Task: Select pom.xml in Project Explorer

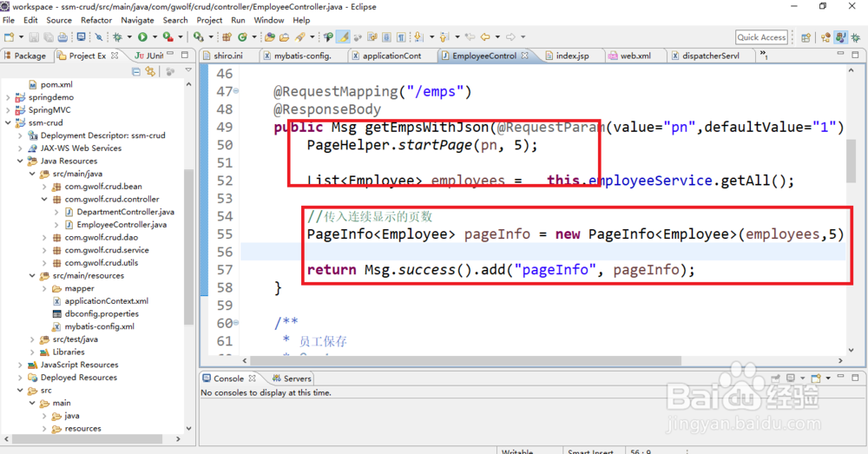Action: click(56, 85)
